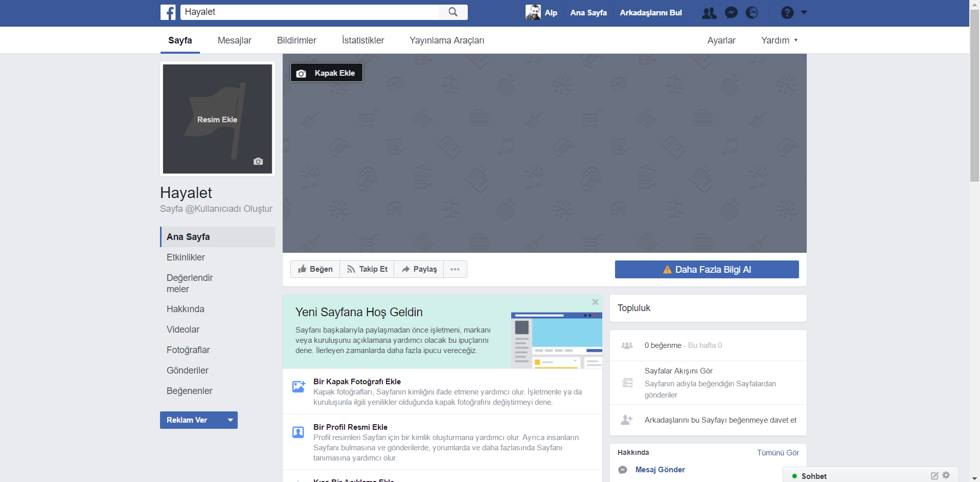The image size is (980, 482).
Task: Click the Messenger icon beside Mesaj Gönder
Action: pos(623,470)
